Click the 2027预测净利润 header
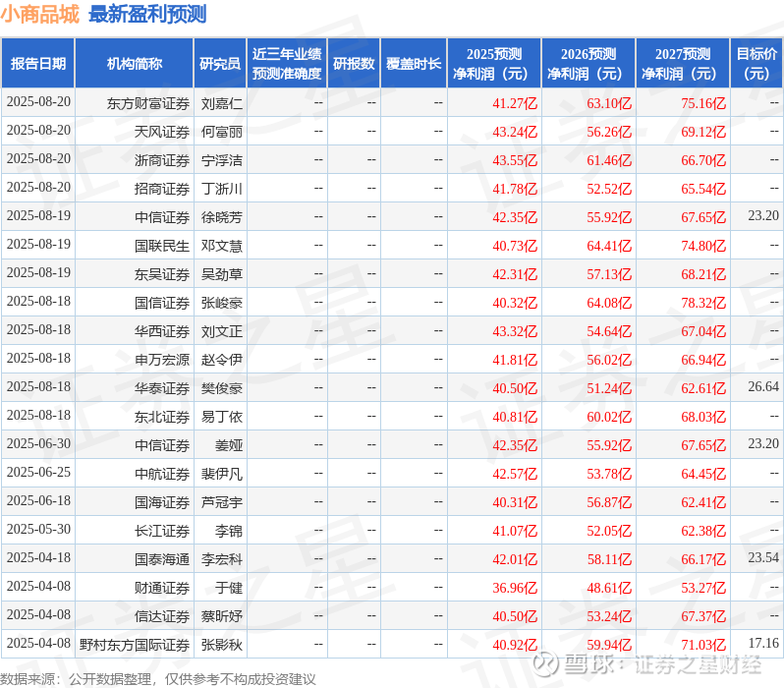The image size is (784, 688). click(683, 64)
